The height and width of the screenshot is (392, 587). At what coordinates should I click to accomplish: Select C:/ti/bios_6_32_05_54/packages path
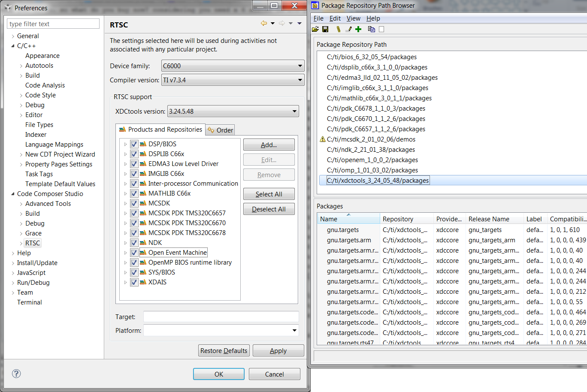pyautogui.click(x=372, y=57)
